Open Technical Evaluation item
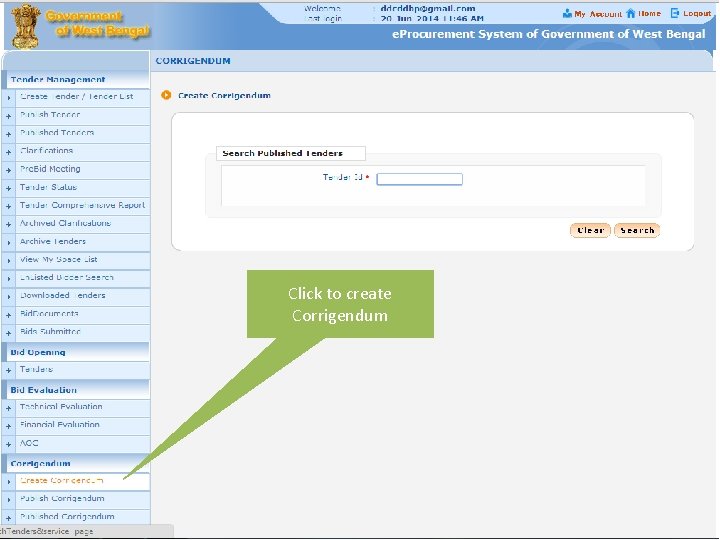 (x=61, y=406)
